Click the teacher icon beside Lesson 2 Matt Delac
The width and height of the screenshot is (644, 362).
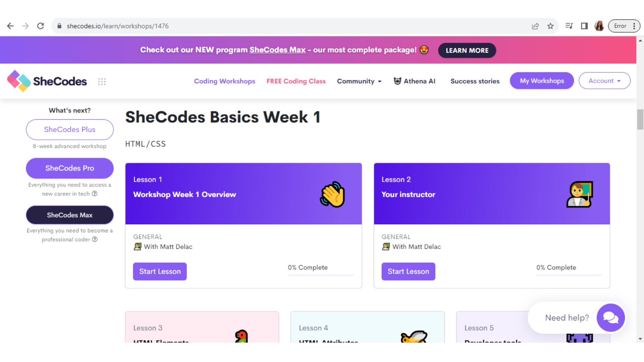pyautogui.click(x=386, y=247)
